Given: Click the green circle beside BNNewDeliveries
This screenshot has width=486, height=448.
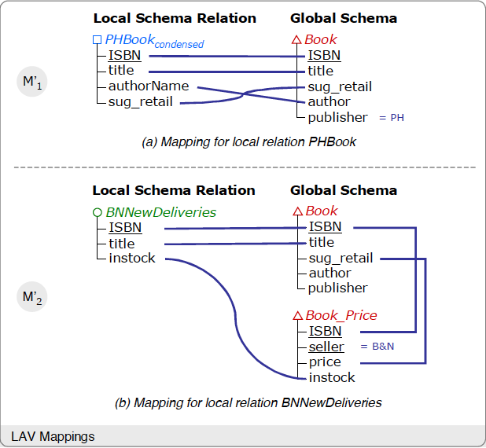Looking at the screenshot, I should coord(98,212).
